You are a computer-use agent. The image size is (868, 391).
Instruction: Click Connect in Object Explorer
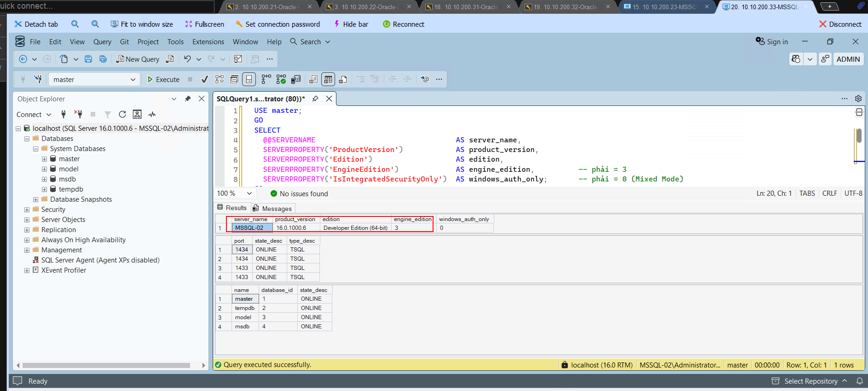coord(34,114)
